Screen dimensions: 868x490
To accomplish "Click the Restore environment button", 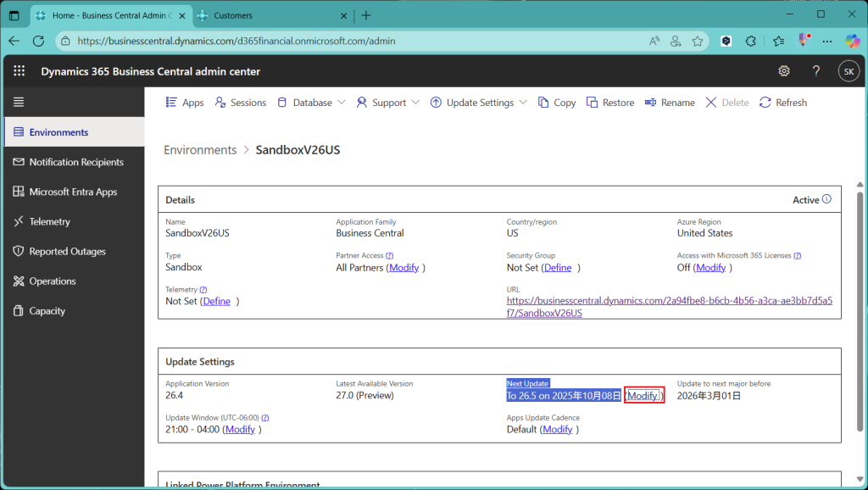I will (x=609, y=103).
